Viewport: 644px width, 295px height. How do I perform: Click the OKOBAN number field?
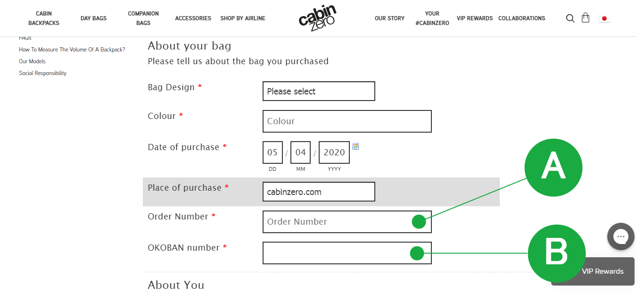click(x=347, y=253)
